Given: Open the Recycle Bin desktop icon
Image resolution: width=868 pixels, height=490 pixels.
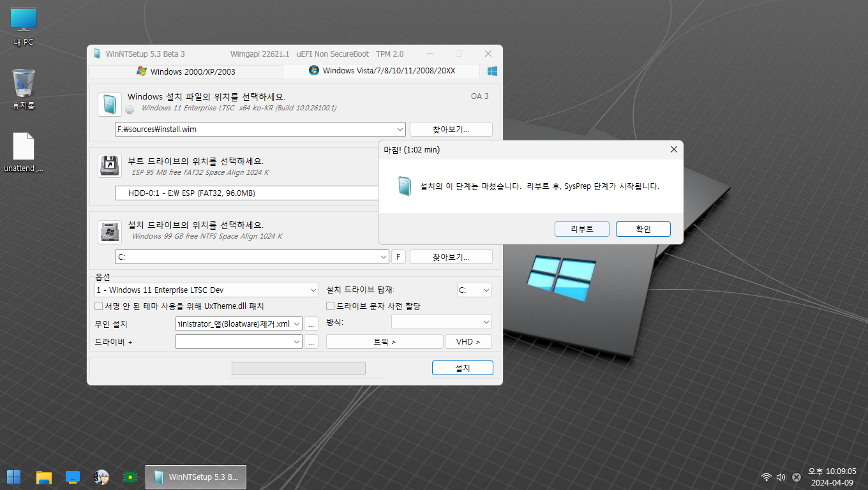Looking at the screenshot, I should pos(24,89).
